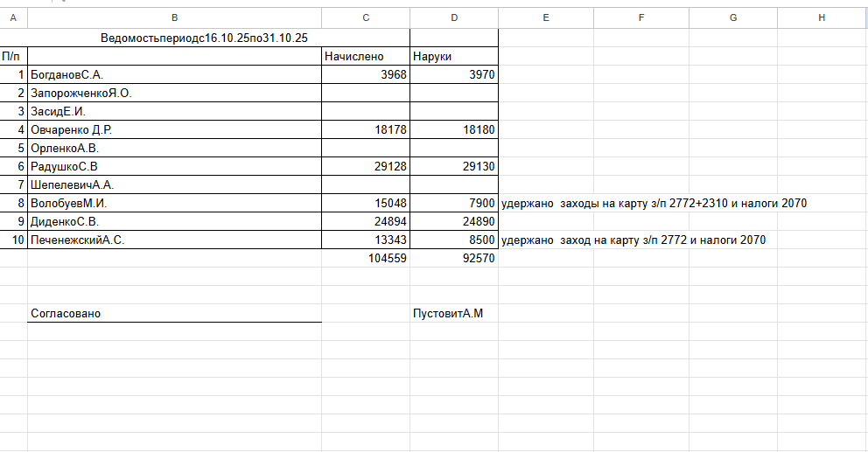
Task: Click the note mentioning 2772+2310
Action: click(654, 203)
